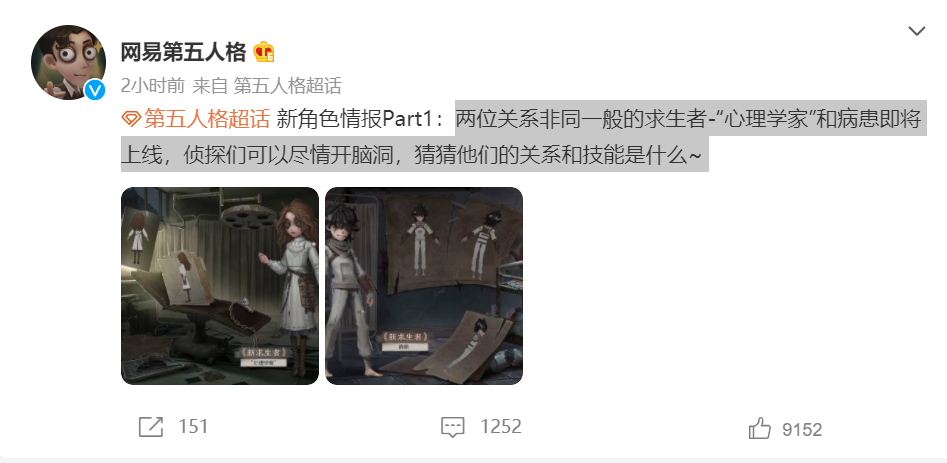947x463 pixels.
Task: Click the repost count 151
Action: coord(193,427)
